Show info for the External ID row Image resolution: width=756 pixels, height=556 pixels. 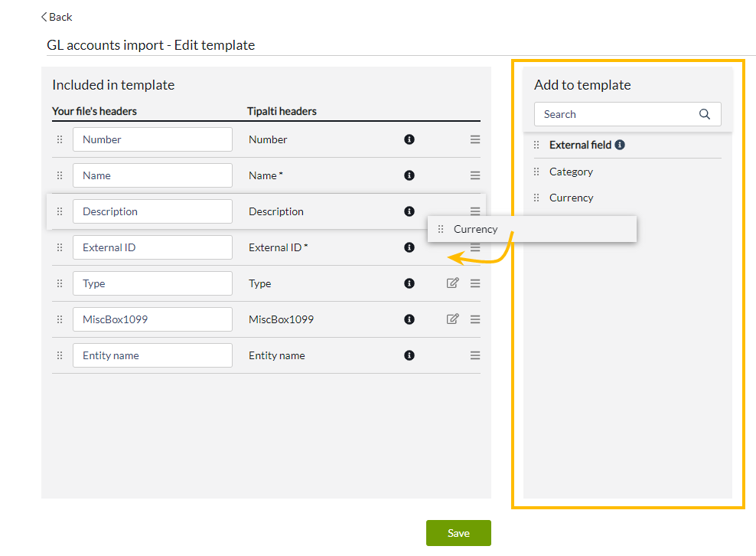point(409,247)
